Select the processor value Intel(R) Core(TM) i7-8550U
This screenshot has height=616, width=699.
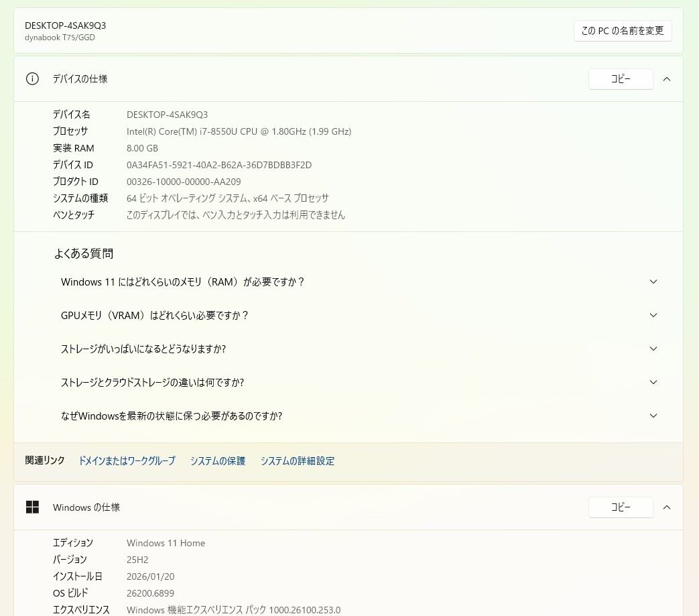coord(239,131)
